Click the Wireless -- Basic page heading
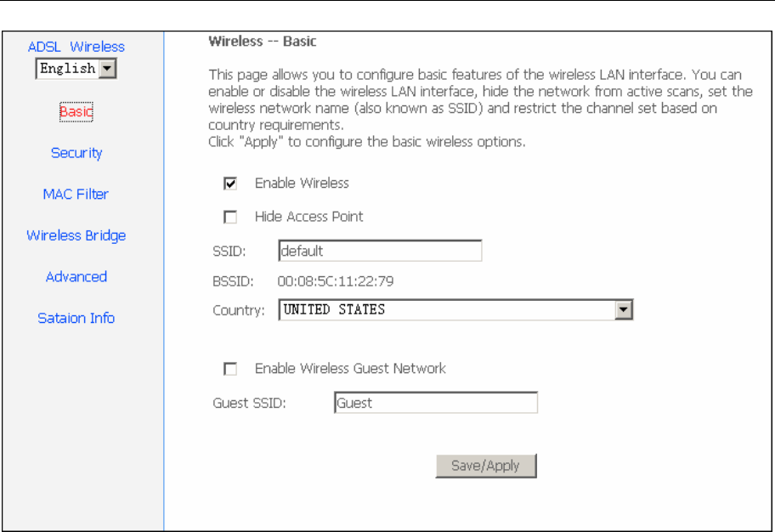Viewport: 775px width, 532px height. 263,42
